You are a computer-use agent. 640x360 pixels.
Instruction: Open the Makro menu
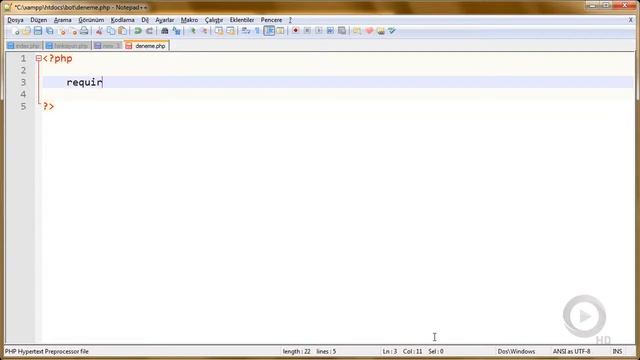pos(189,20)
